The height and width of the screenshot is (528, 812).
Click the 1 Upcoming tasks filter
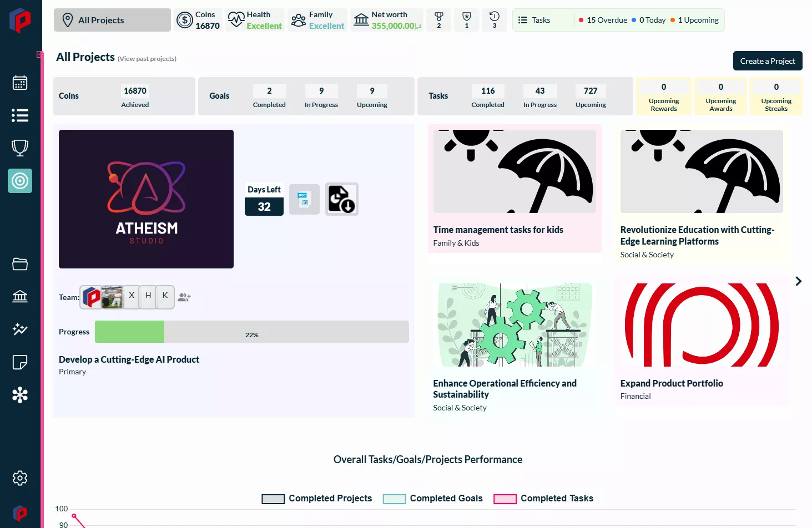[x=694, y=20]
